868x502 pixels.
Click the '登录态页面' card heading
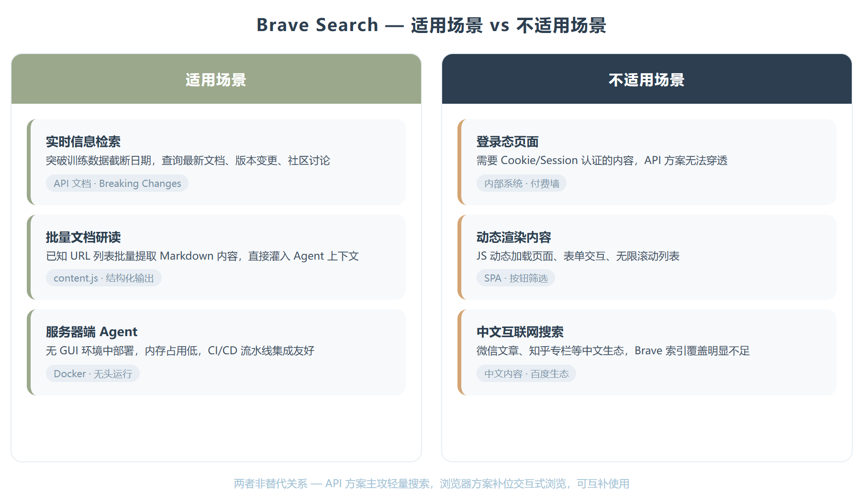[508, 142]
